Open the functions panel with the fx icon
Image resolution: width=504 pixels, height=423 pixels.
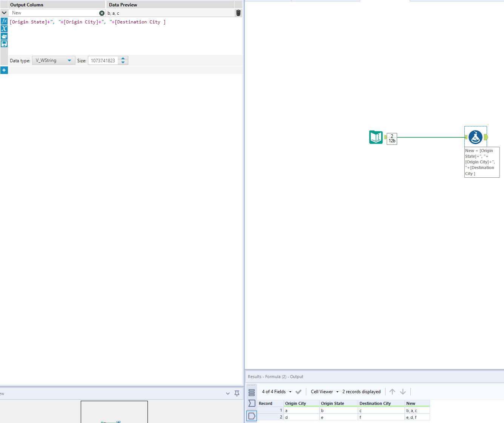pos(4,21)
